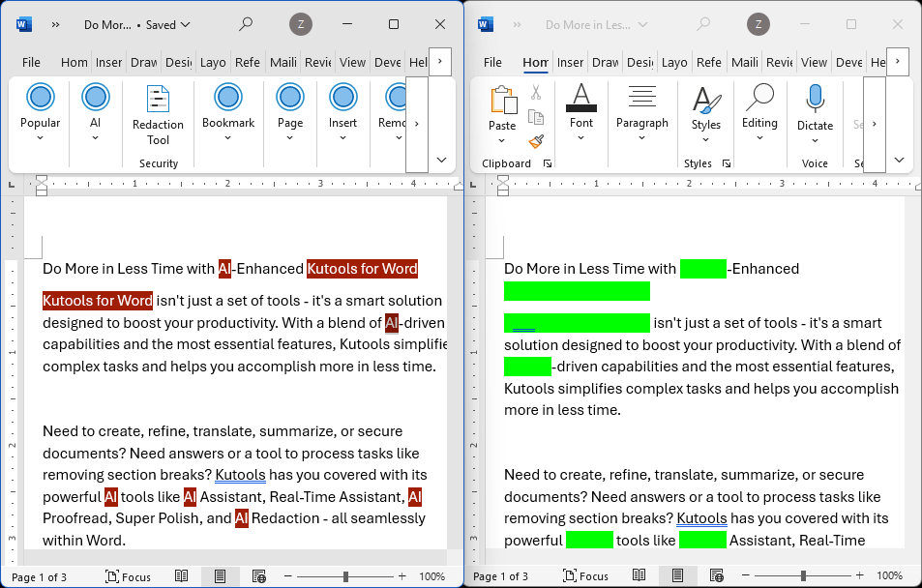The width and height of the screenshot is (922, 588).
Task: Open Home tab in left window
Action: coord(74,62)
